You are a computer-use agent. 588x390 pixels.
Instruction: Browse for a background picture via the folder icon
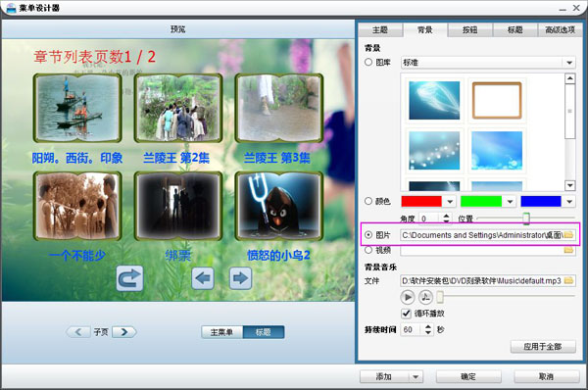[568, 235]
